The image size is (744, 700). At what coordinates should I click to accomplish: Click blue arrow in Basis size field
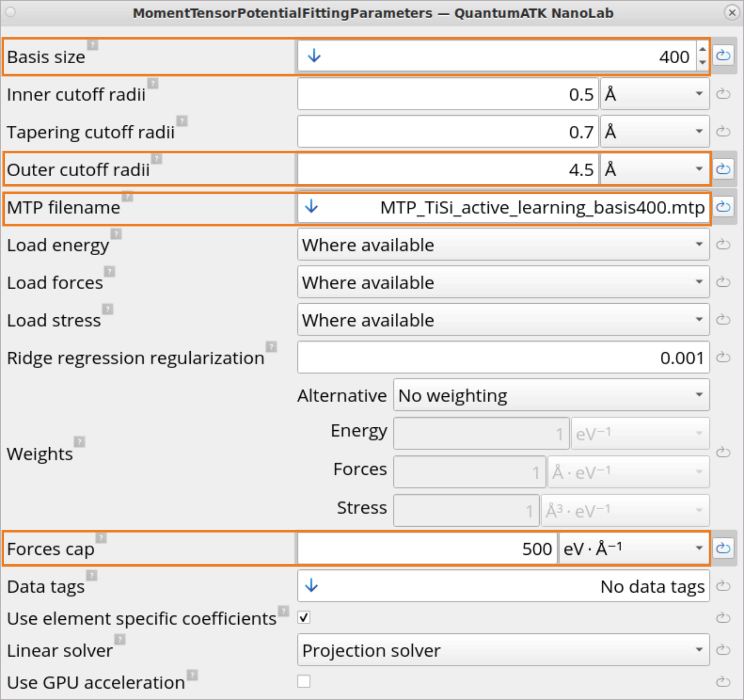[314, 56]
